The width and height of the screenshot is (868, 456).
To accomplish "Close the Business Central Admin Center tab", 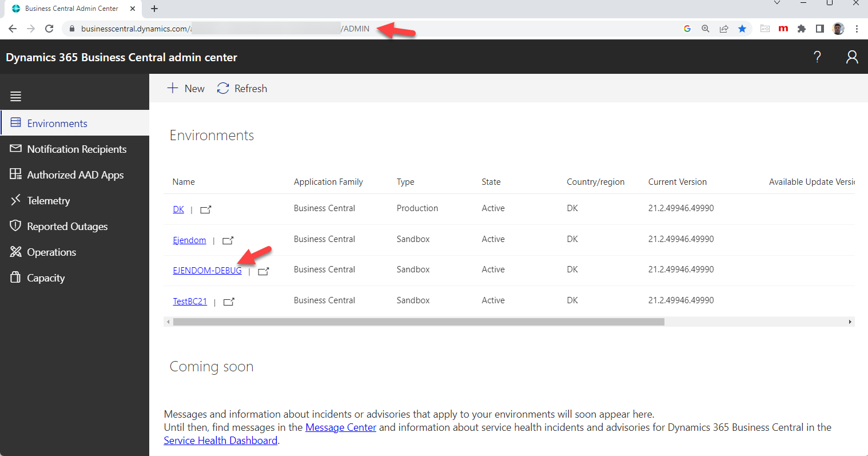I will [133, 9].
